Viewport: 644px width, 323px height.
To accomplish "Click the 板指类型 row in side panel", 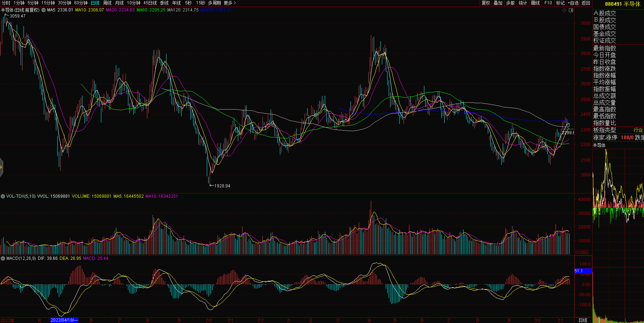I will [618, 130].
